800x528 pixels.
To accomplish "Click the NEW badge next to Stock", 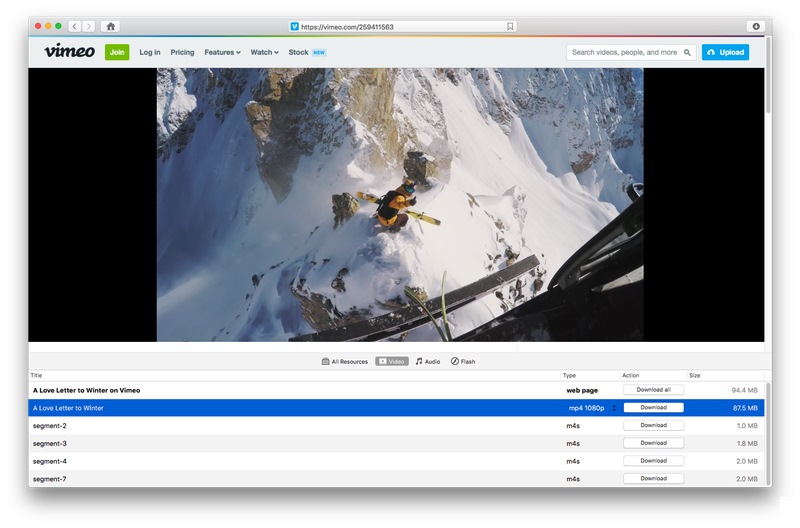I will (319, 53).
